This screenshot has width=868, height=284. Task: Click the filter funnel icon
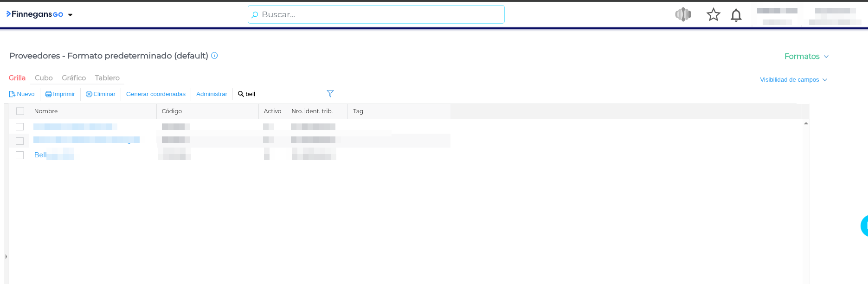point(330,94)
